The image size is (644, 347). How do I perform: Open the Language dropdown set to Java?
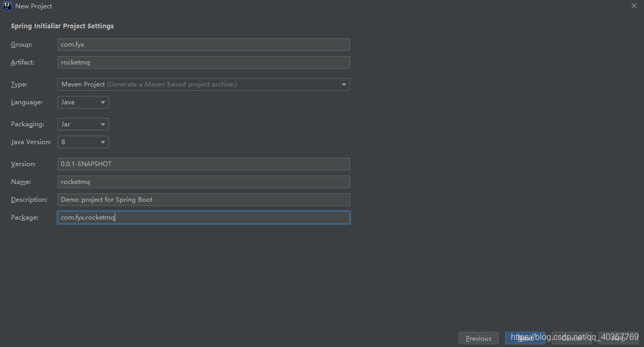(x=83, y=102)
